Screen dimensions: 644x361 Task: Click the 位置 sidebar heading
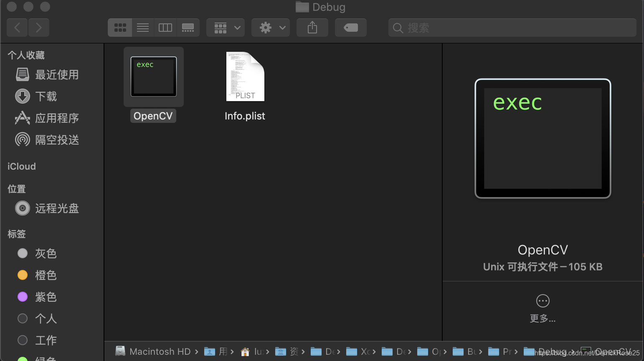tap(17, 189)
